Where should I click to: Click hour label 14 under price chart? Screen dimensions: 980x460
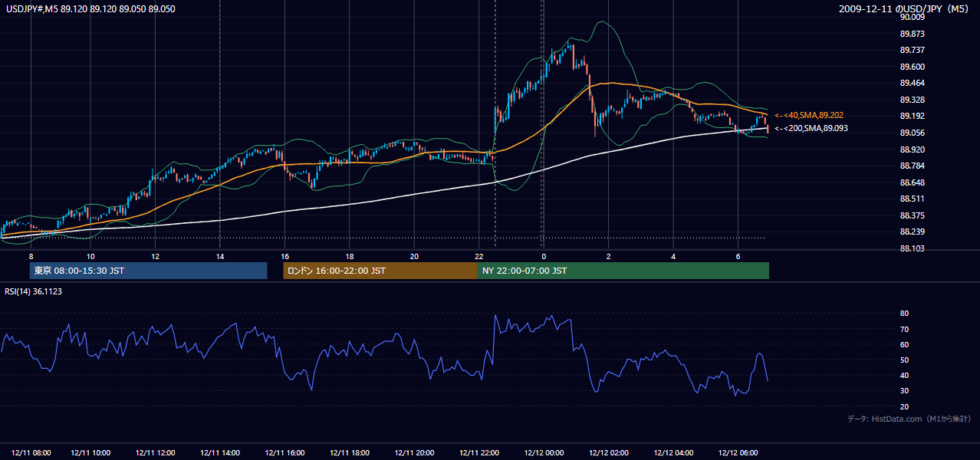[219, 256]
